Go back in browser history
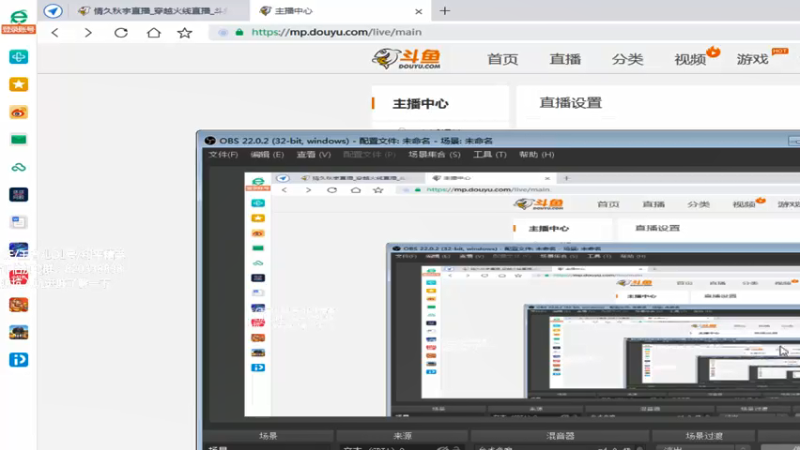 pos(55,33)
